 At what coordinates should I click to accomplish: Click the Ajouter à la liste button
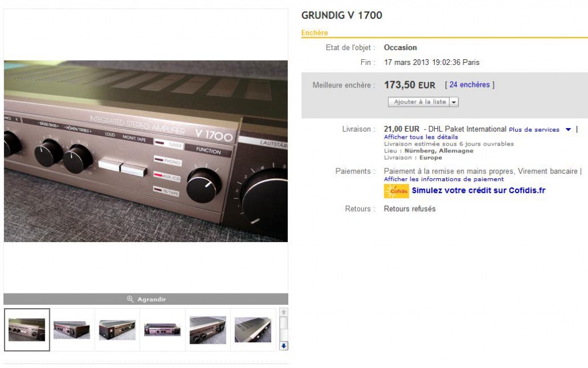tap(419, 102)
